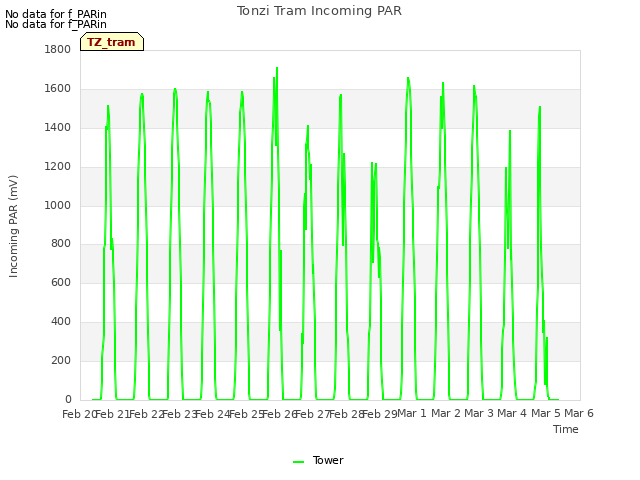This screenshot has height=480, width=640.
Task: Click the 1800 y-axis value
Action: (58, 49)
